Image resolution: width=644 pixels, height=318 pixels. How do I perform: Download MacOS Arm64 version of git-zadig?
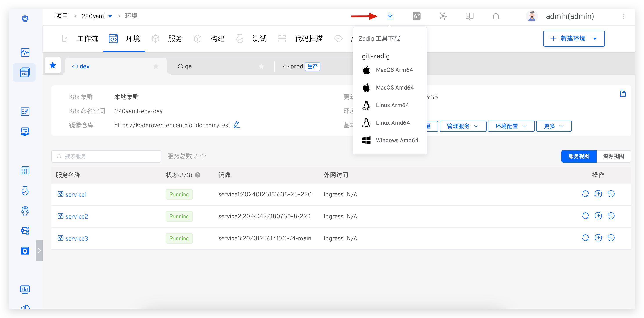(x=394, y=70)
